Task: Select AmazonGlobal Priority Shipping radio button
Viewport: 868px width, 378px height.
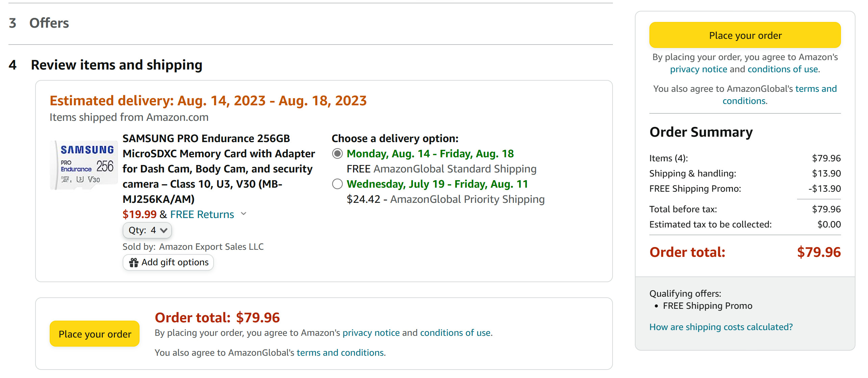Action: 337,184
